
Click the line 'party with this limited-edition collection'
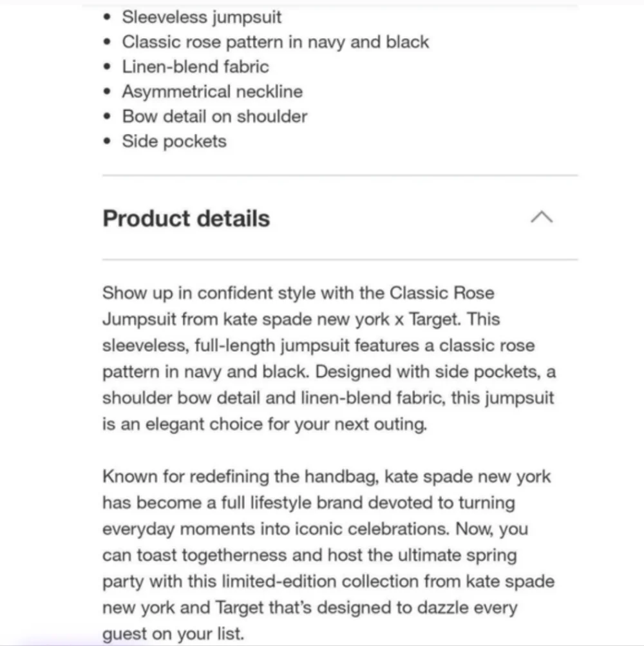click(x=328, y=582)
